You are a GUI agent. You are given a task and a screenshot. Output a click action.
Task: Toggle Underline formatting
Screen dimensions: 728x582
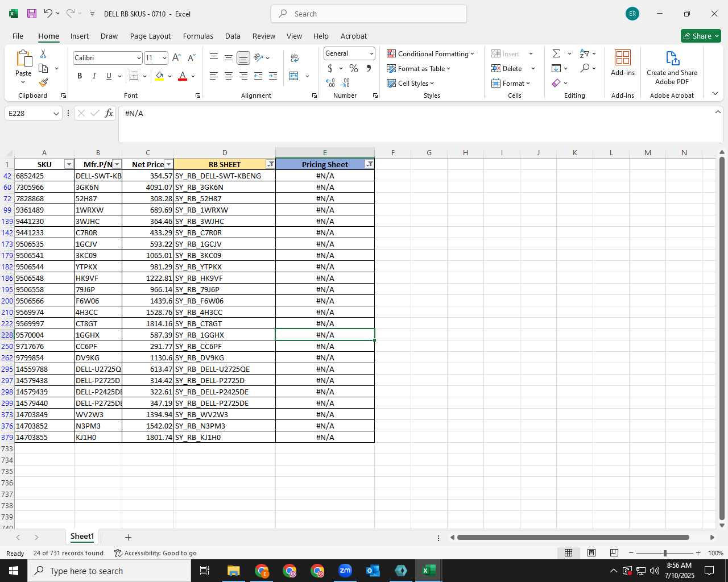pyautogui.click(x=109, y=76)
